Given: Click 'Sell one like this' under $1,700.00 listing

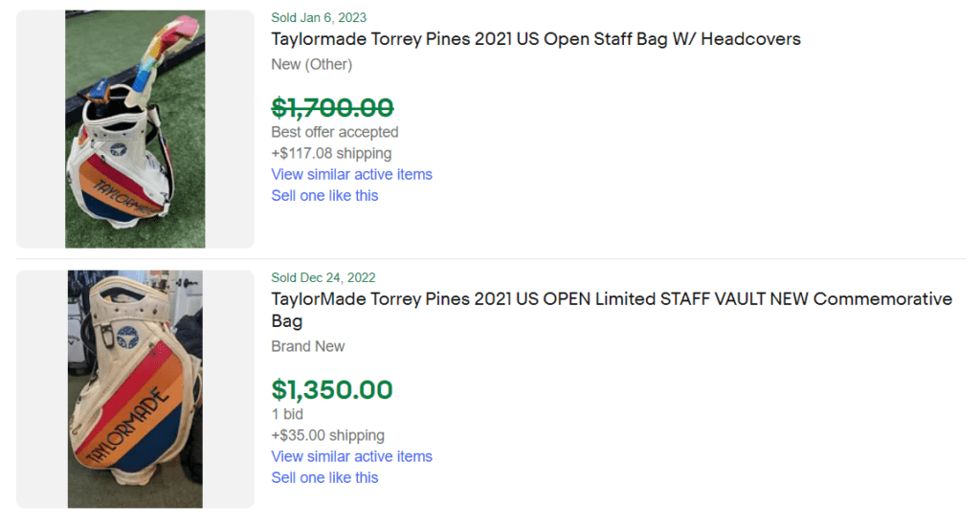Looking at the screenshot, I should click(324, 195).
